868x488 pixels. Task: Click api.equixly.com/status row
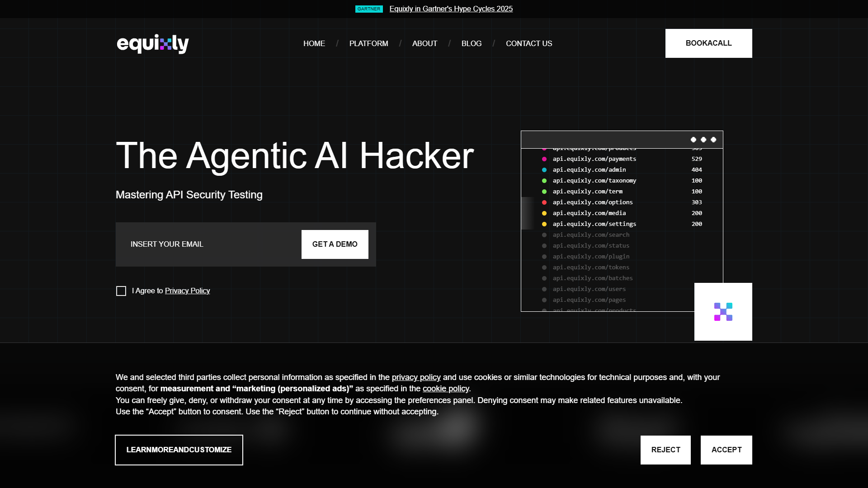pyautogui.click(x=622, y=246)
